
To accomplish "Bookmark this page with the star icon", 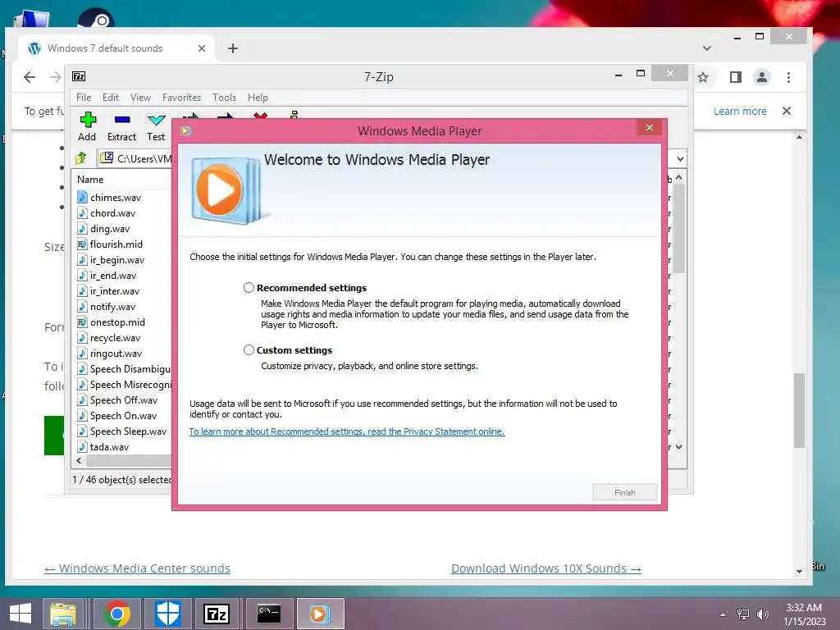I will coord(703,78).
